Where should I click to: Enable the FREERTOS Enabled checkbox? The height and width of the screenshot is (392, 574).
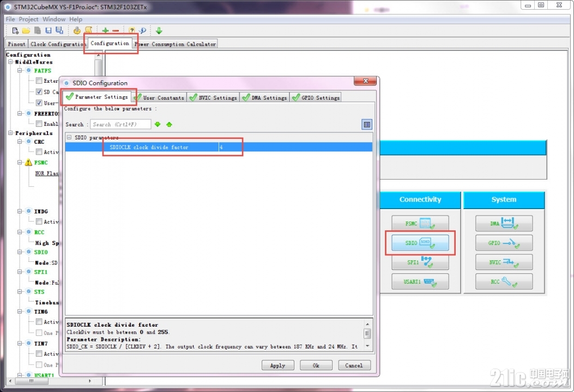(x=39, y=124)
